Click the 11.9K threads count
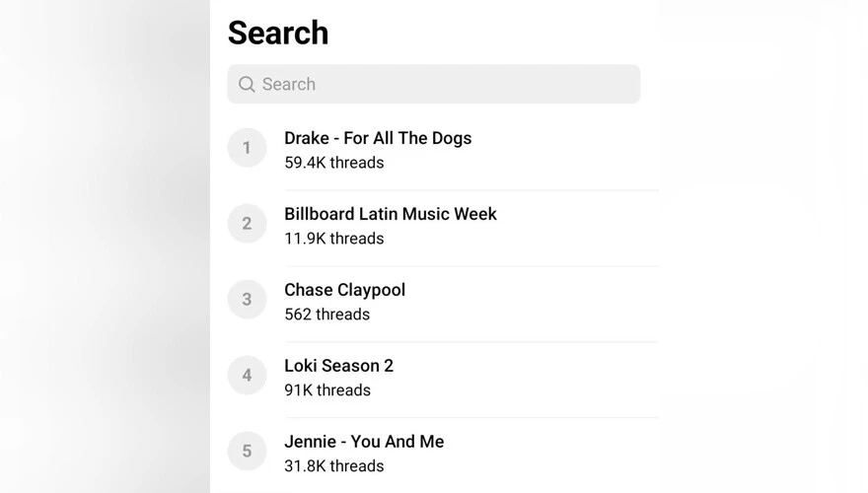Image resolution: width=868 pixels, height=493 pixels. tap(334, 239)
